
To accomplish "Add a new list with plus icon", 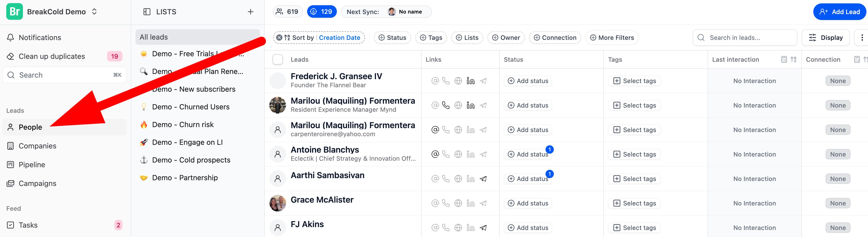I will click(x=250, y=12).
